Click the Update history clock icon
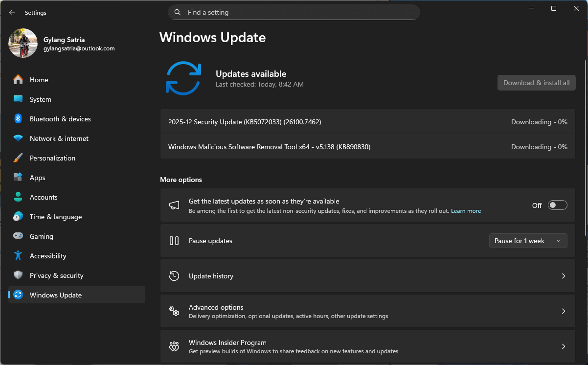This screenshot has width=588, height=365. 174,276
